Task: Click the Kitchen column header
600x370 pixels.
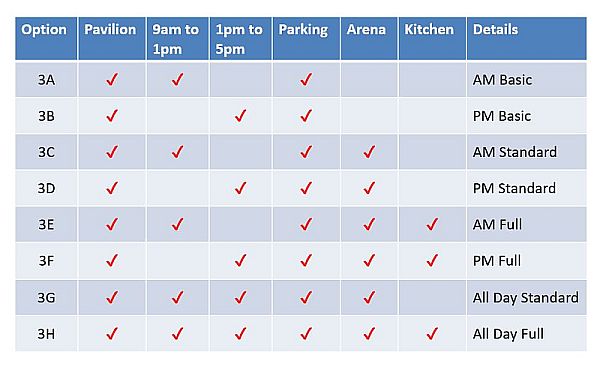Action: [432, 38]
